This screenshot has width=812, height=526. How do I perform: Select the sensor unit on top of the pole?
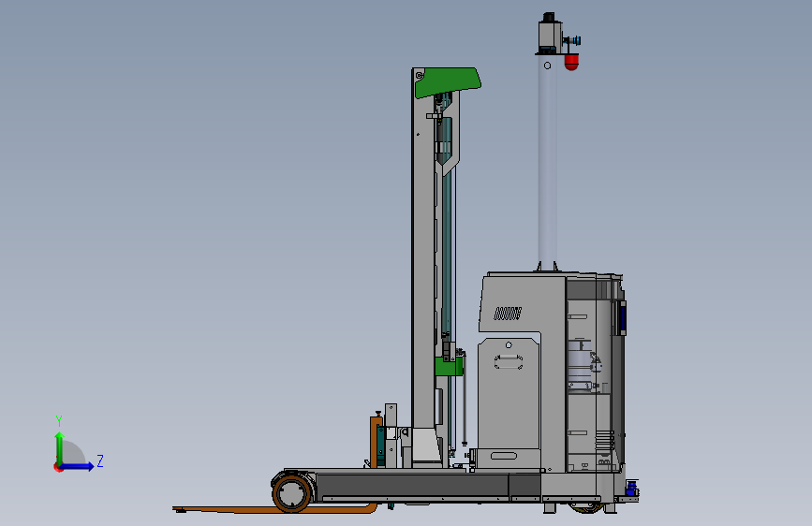pyautogui.click(x=550, y=34)
